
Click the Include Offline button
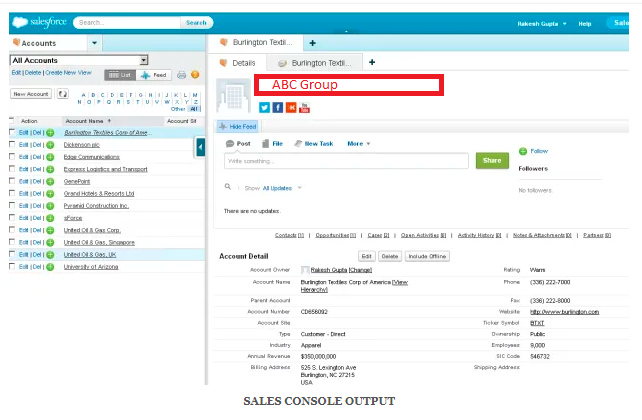coord(427,256)
